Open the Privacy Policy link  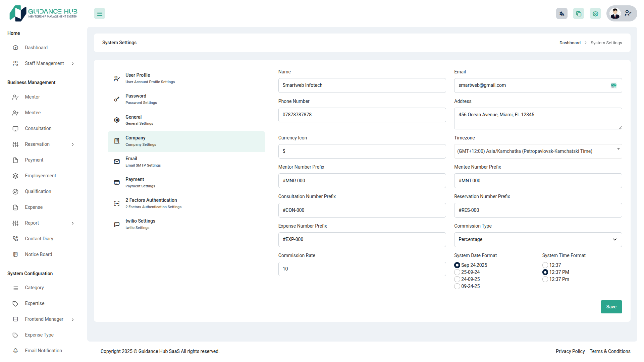coord(570,351)
